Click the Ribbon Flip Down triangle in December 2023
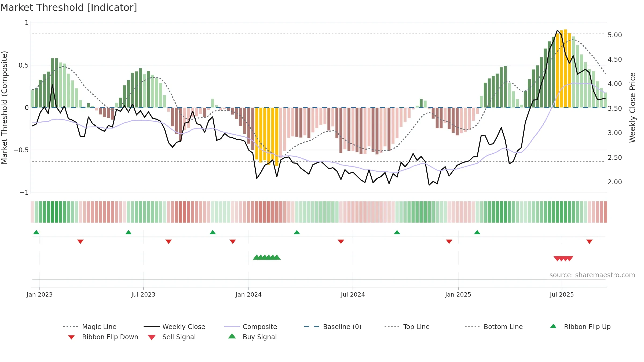 (x=233, y=242)
